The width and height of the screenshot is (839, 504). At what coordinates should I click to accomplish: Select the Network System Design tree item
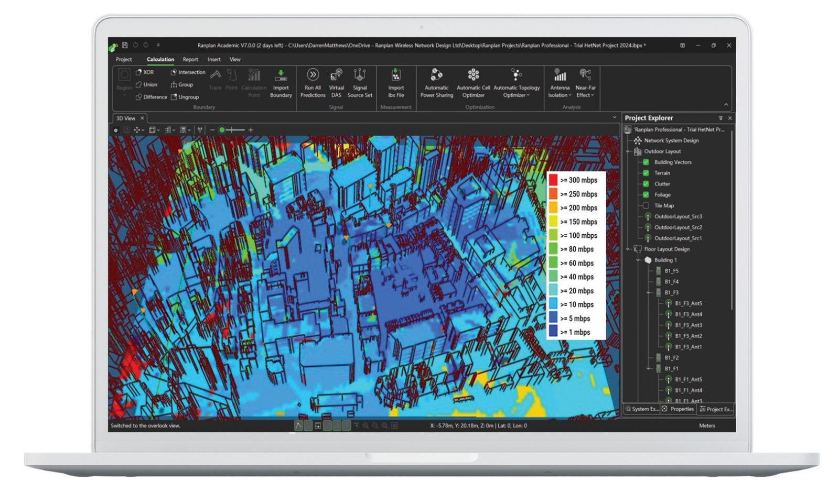[671, 140]
